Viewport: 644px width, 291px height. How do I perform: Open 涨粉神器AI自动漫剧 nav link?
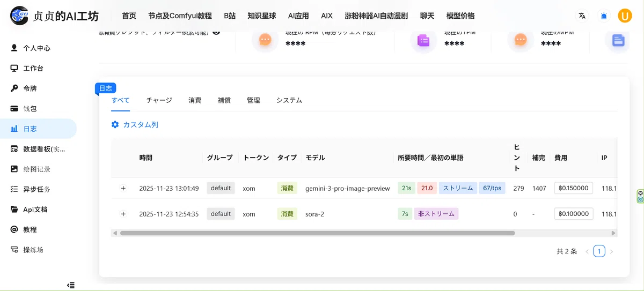[x=376, y=16]
